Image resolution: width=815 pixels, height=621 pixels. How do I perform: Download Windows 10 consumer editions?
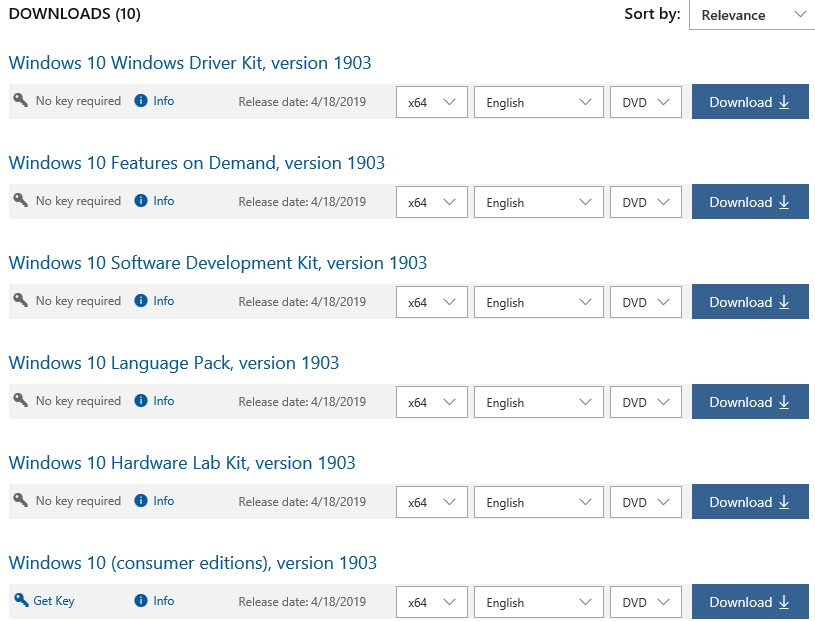click(x=749, y=602)
